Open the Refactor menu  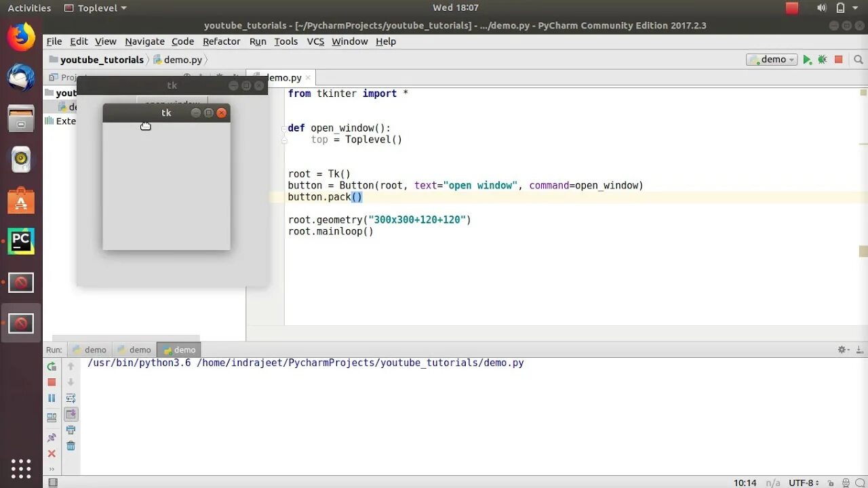(221, 41)
